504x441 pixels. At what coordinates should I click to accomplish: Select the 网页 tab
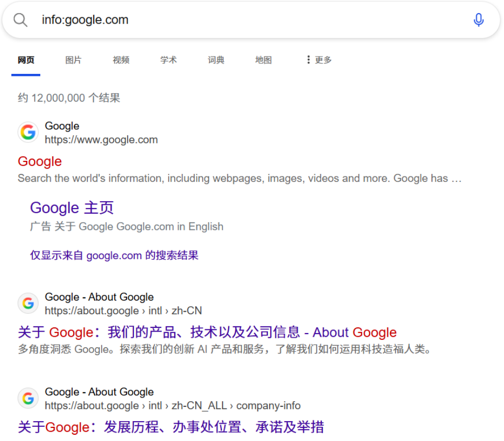pos(26,60)
